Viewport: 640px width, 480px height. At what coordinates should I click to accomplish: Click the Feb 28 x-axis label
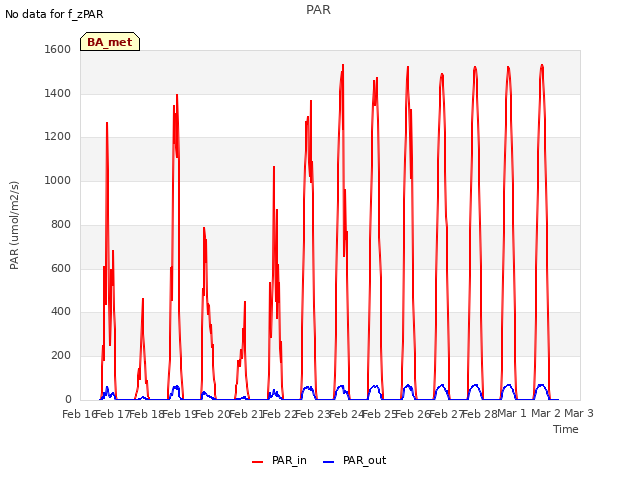click(479, 414)
